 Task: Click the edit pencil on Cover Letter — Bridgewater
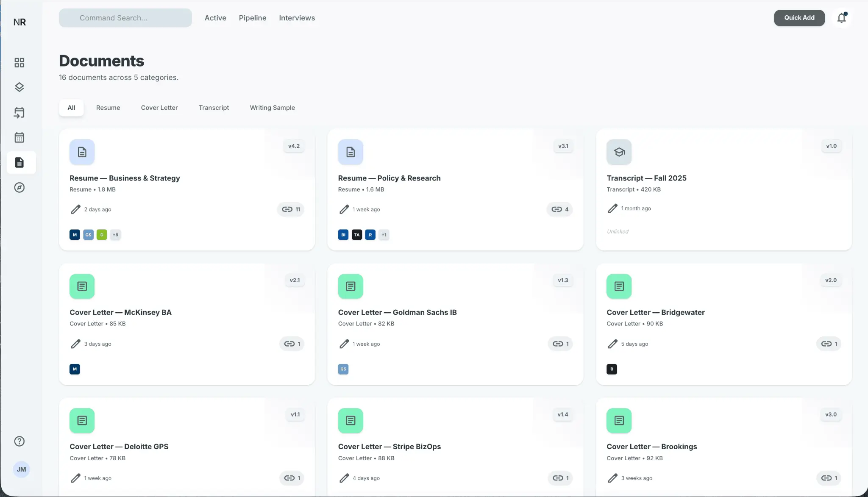pos(612,344)
